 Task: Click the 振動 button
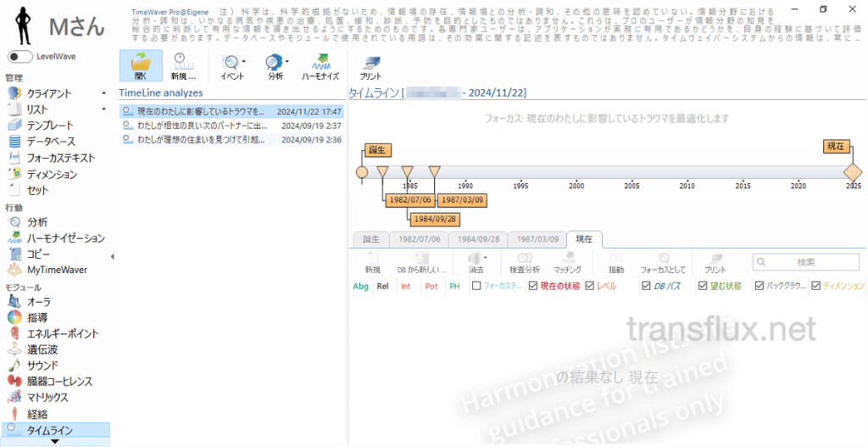pos(616,263)
